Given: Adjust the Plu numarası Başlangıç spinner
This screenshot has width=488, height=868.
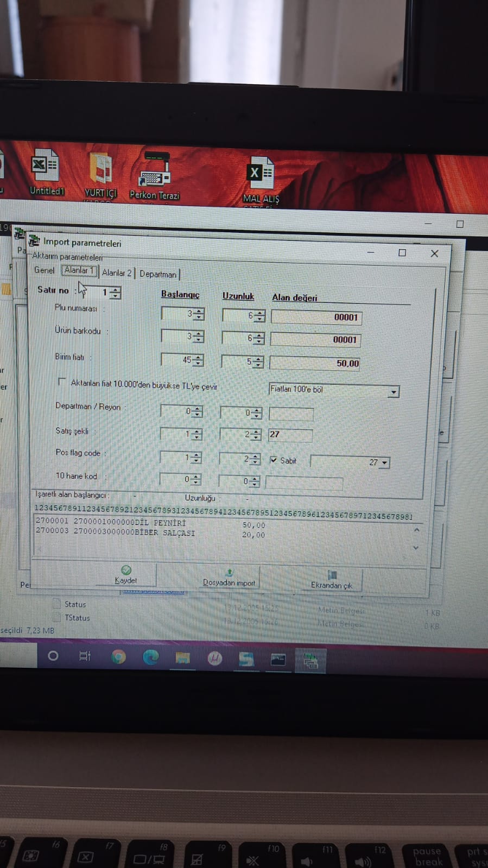Looking at the screenshot, I should (199, 314).
